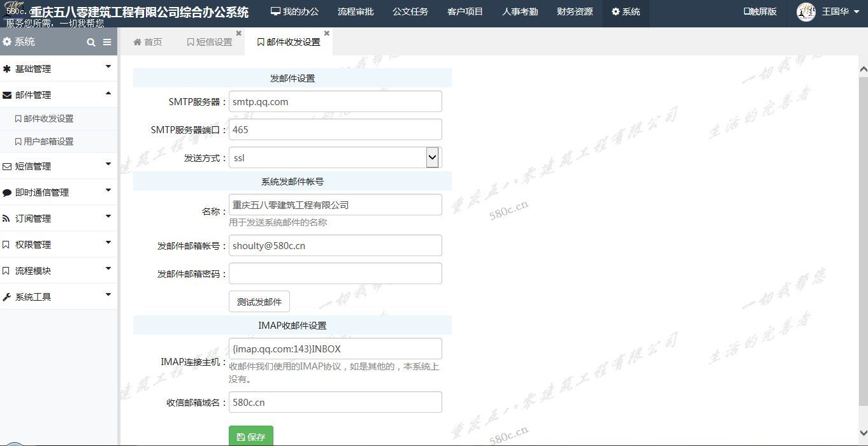Click the 发邮件邮箱密码 password field
868x446 pixels.
pyautogui.click(x=335, y=273)
